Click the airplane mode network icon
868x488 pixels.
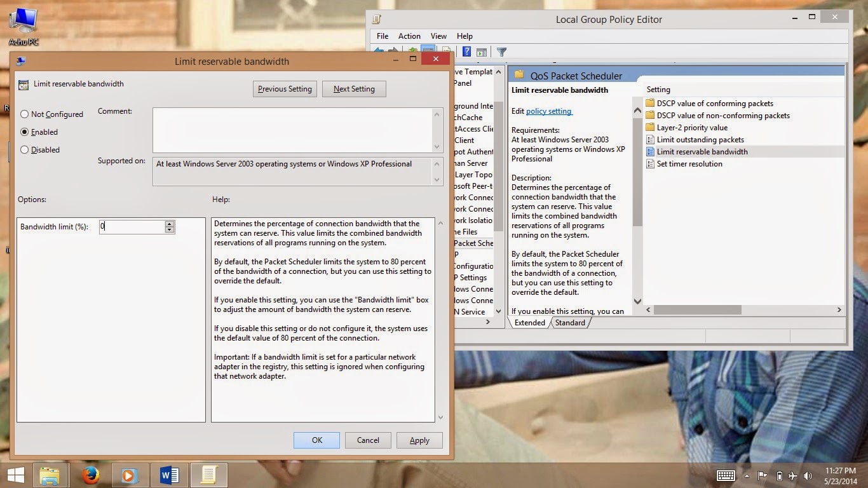793,476
